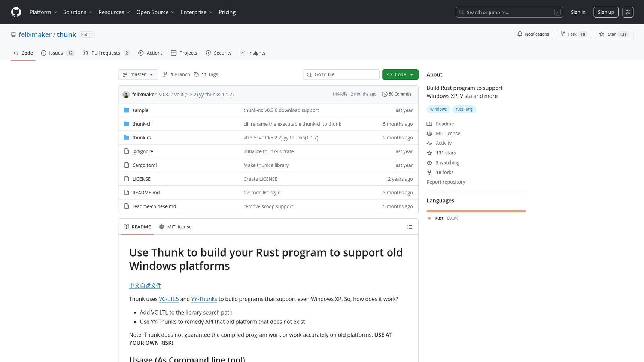Screen dimensions: 644x362
Task: Expand the Resources menu
Action: [x=114, y=12]
